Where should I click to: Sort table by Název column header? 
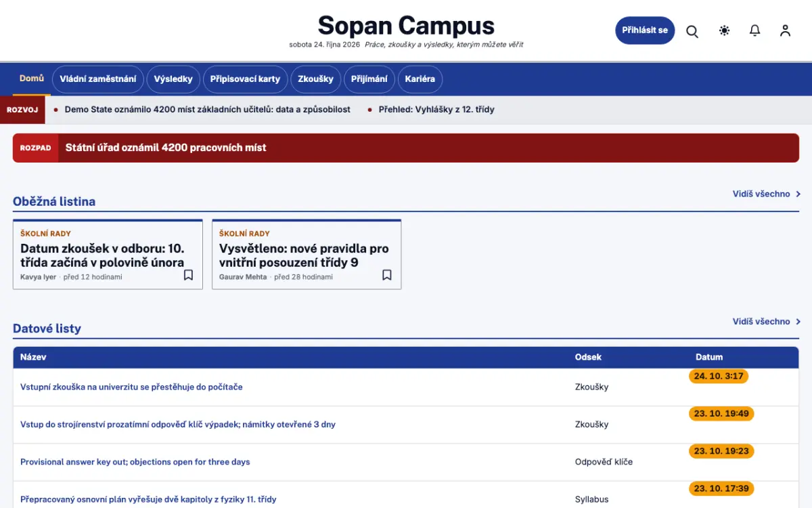click(33, 357)
